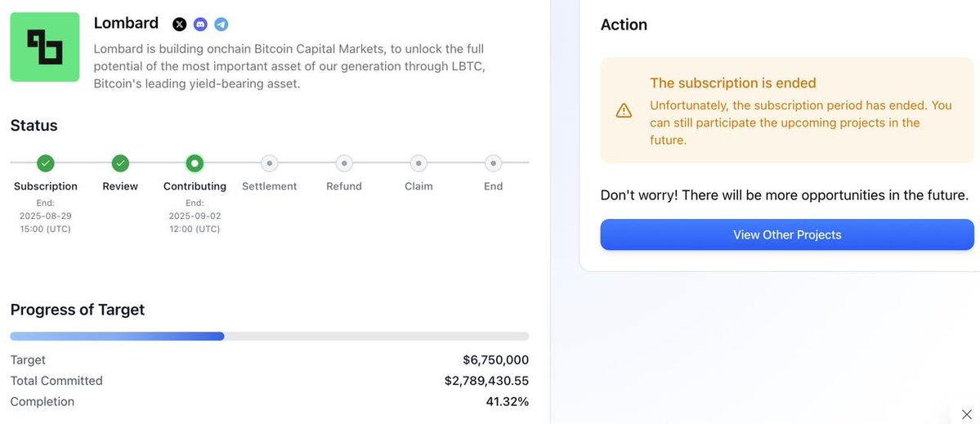This screenshot has height=424, width=980.
Task: Select the Settlement step marker
Action: click(x=270, y=163)
